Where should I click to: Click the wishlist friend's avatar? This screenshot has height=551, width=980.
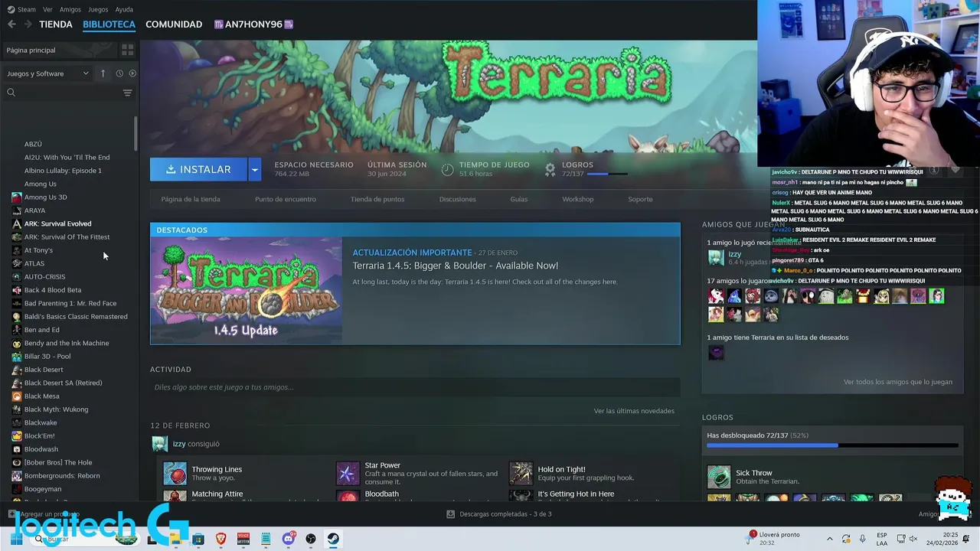[716, 353]
